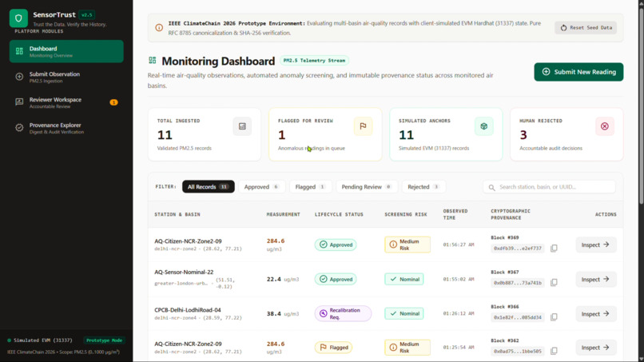The width and height of the screenshot is (644, 362).
Task: Click the Simulated Anchors cube icon
Action: point(484,126)
